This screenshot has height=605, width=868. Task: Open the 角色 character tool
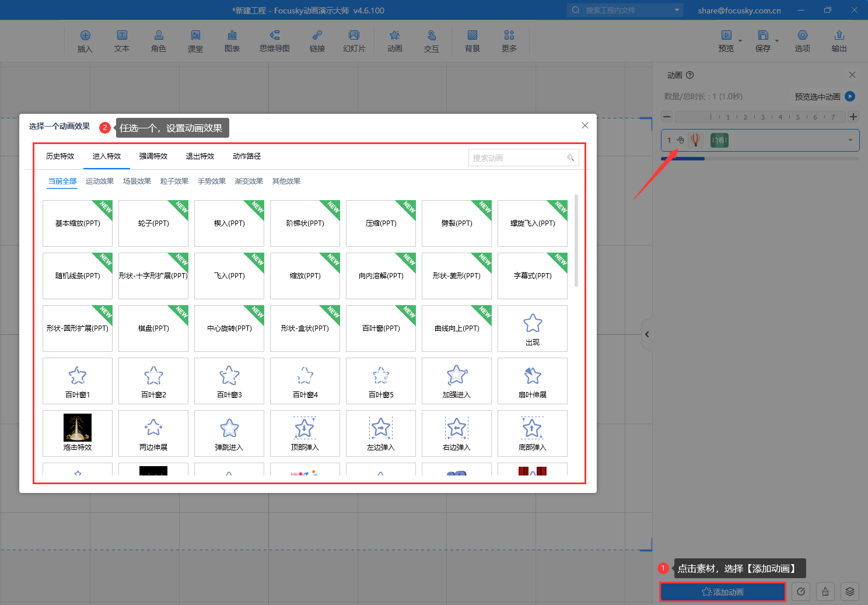click(159, 41)
